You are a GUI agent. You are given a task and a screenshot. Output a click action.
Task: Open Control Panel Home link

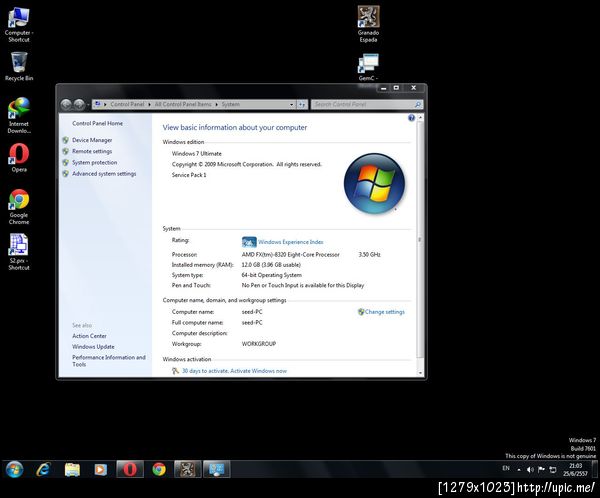tap(98, 123)
